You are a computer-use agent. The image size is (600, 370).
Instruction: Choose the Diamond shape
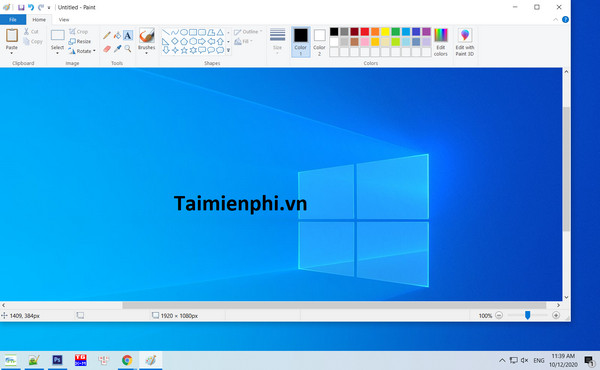tap(175, 41)
